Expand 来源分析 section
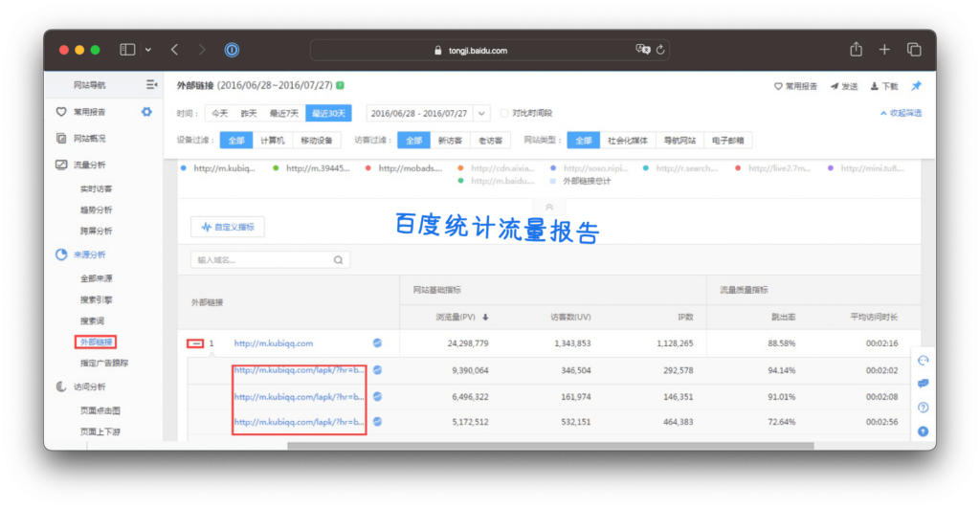The image size is (980, 508). pyautogui.click(x=89, y=254)
